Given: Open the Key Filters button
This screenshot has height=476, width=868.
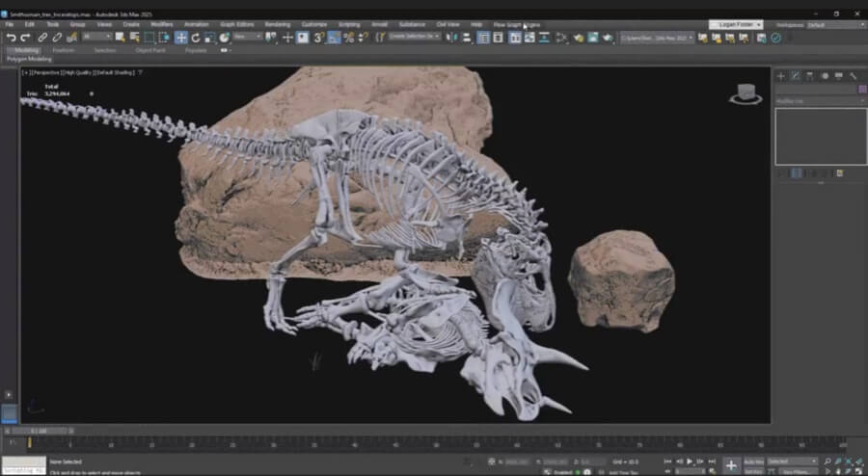Looking at the screenshot, I should pos(798,471).
